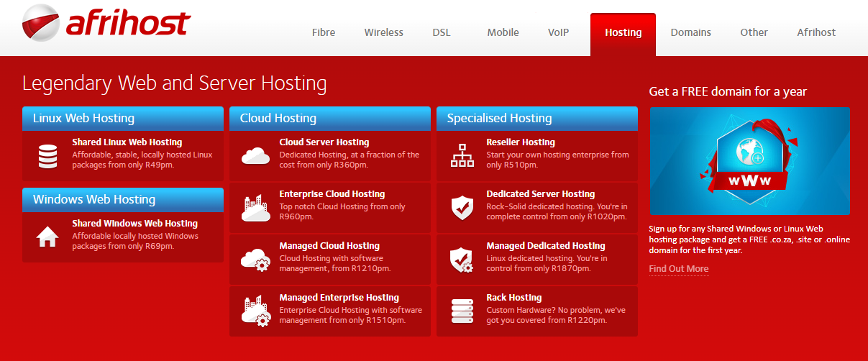Image resolution: width=868 pixels, height=361 pixels.
Task: Open the Wireless menu
Action: 384,32
